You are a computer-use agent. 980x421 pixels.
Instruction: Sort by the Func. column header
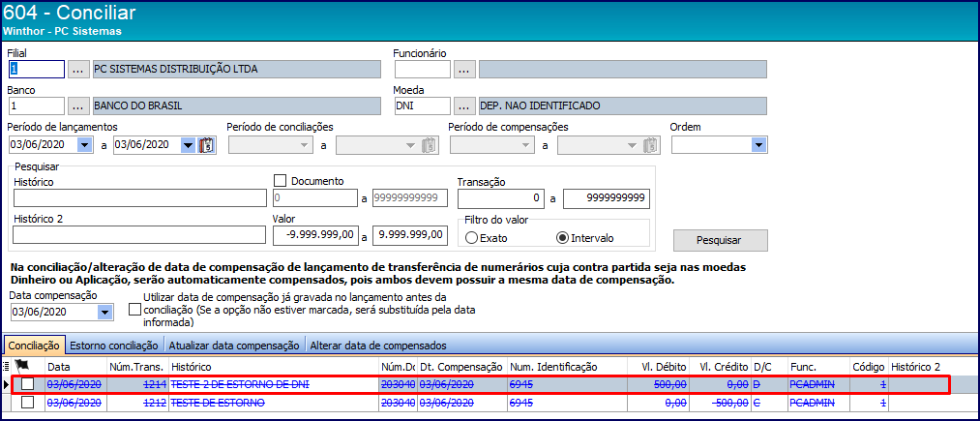point(818,366)
